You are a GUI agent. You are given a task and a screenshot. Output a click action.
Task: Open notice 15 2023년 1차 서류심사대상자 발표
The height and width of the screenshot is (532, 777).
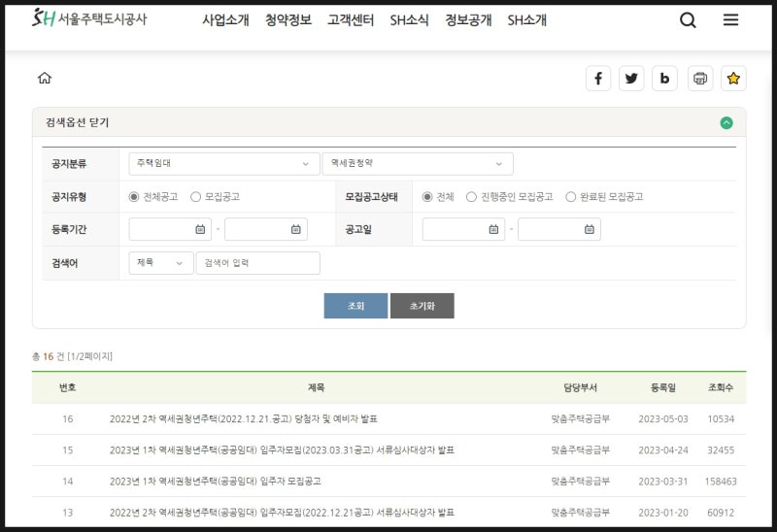click(x=282, y=450)
